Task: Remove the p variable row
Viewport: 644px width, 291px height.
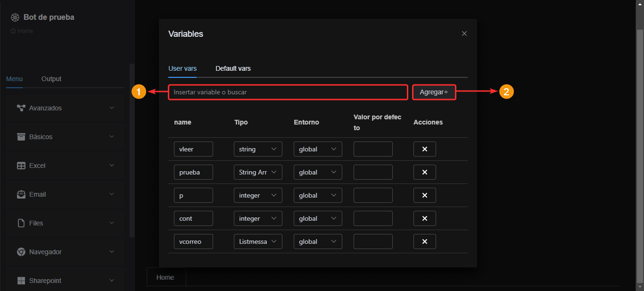Action: tap(425, 195)
